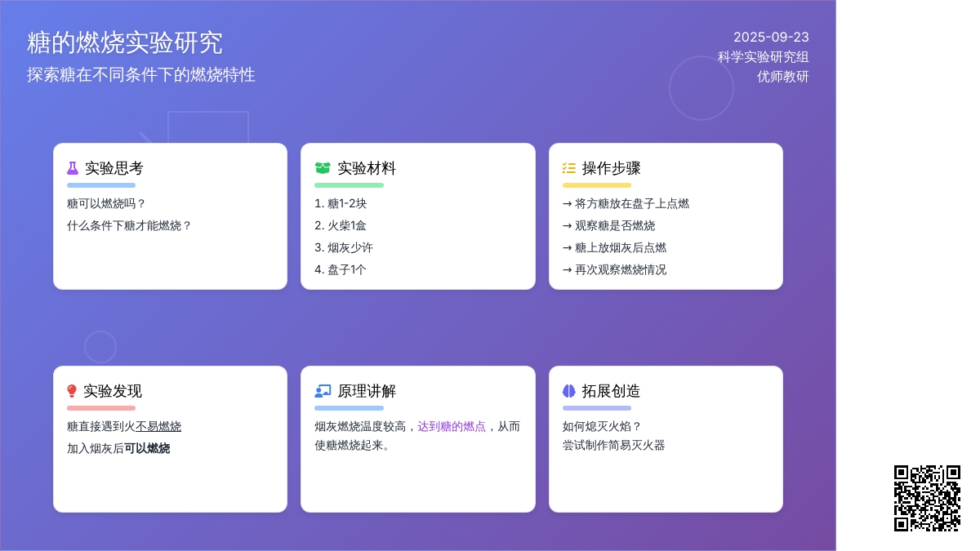The width and height of the screenshot is (980, 551).
Task: Click the 实验材料 card heading
Action: click(x=367, y=168)
